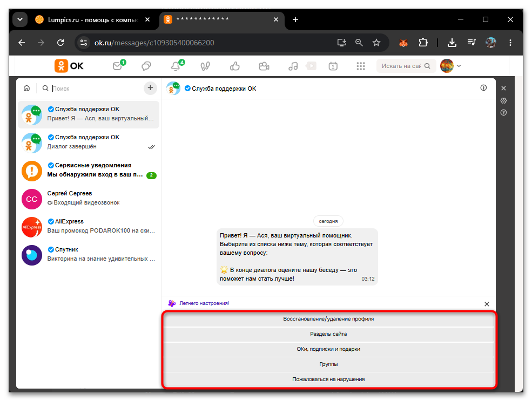Go to messages home icon
This screenshot has height=401, width=532.
[x=27, y=89]
